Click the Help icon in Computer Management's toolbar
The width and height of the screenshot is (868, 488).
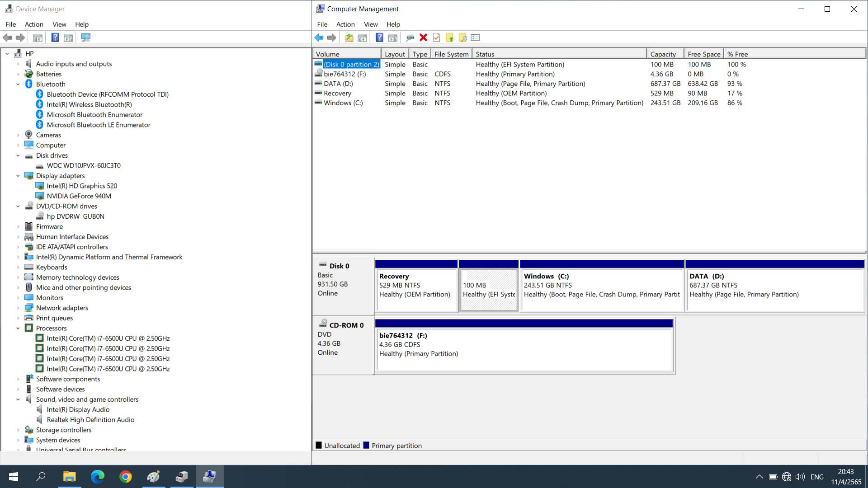pyautogui.click(x=380, y=38)
